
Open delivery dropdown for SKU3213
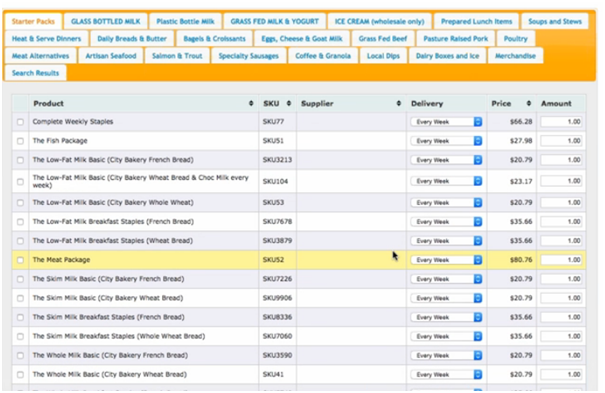[446, 160]
